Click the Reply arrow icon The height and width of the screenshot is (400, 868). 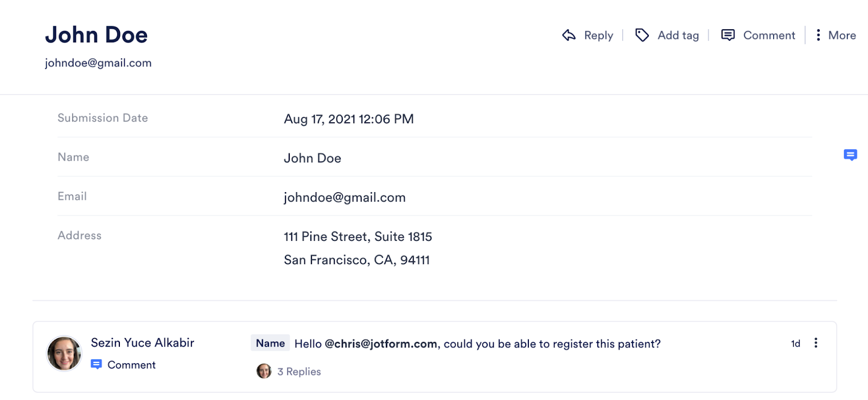(x=569, y=35)
